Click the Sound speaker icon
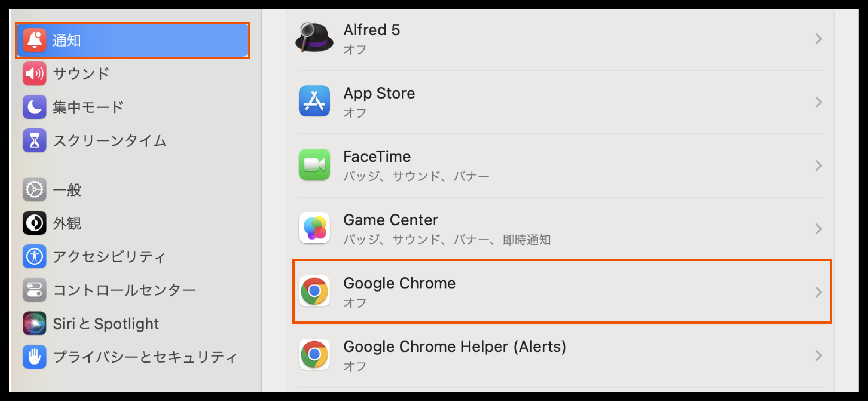 (34, 73)
